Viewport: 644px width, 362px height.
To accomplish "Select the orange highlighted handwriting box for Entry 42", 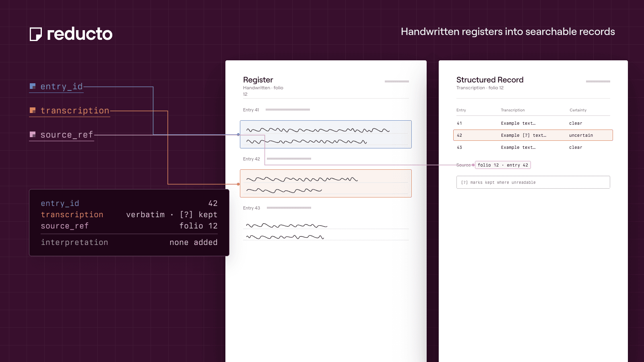I will pos(326,183).
